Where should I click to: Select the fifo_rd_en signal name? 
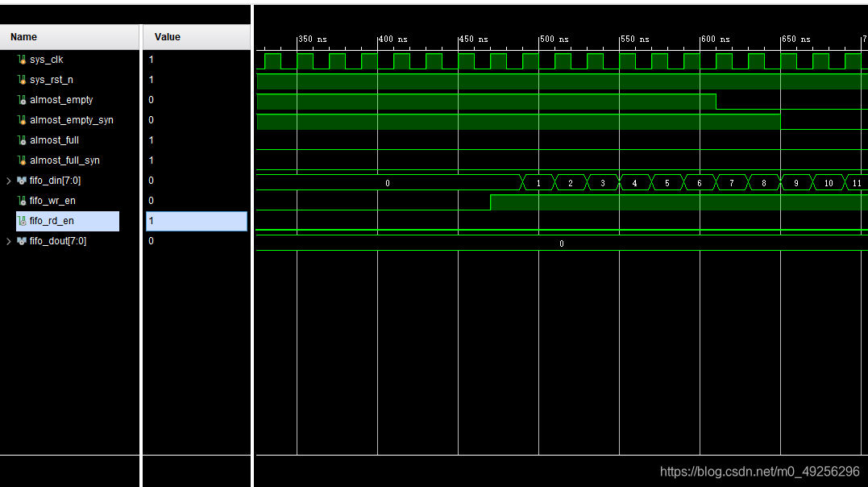pos(52,221)
